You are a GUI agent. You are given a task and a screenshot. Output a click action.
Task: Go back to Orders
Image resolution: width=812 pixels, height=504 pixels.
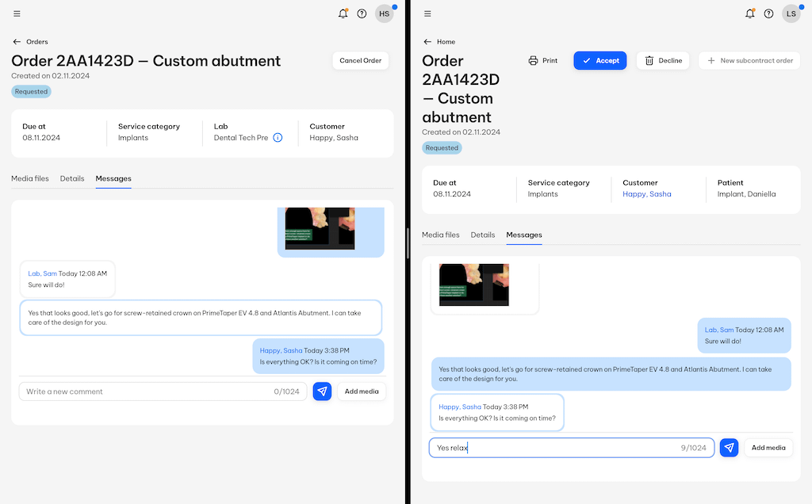[x=31, y=42]
